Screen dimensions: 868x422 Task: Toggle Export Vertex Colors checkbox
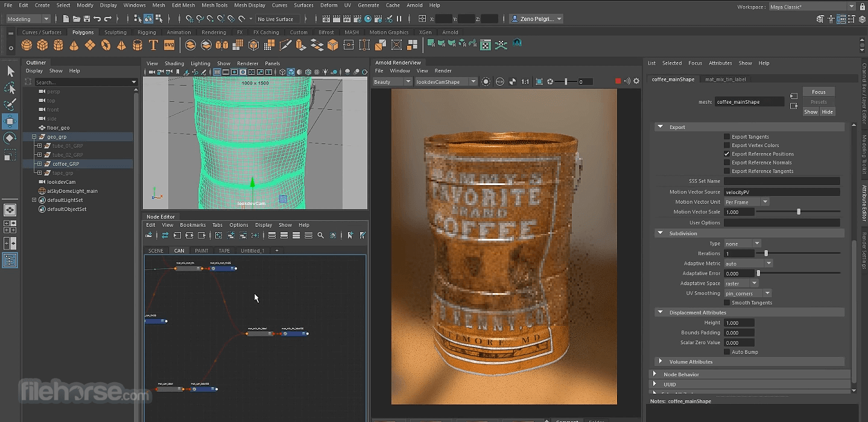tap(727, 145)
